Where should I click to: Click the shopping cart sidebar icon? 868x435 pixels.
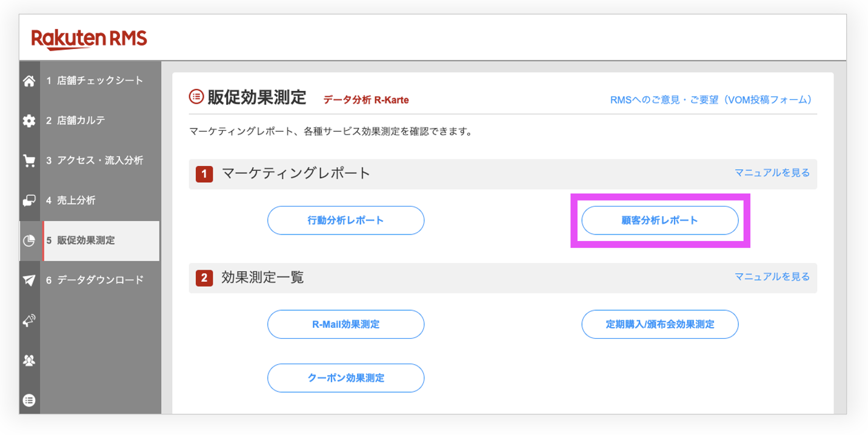tap(29, 161)
